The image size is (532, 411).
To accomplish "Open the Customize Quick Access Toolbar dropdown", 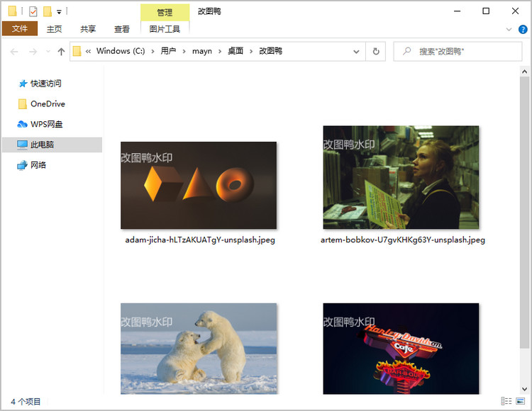I will coord(59,12).
